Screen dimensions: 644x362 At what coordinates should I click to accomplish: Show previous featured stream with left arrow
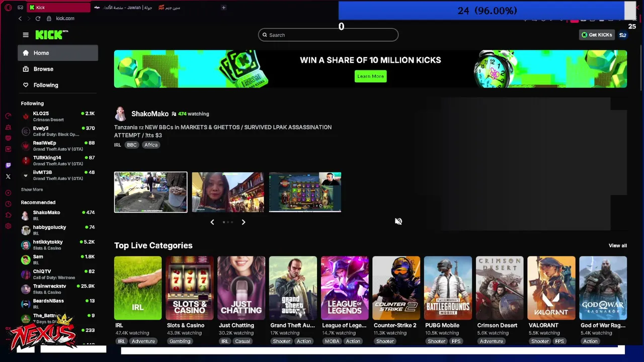pos(212,222)
